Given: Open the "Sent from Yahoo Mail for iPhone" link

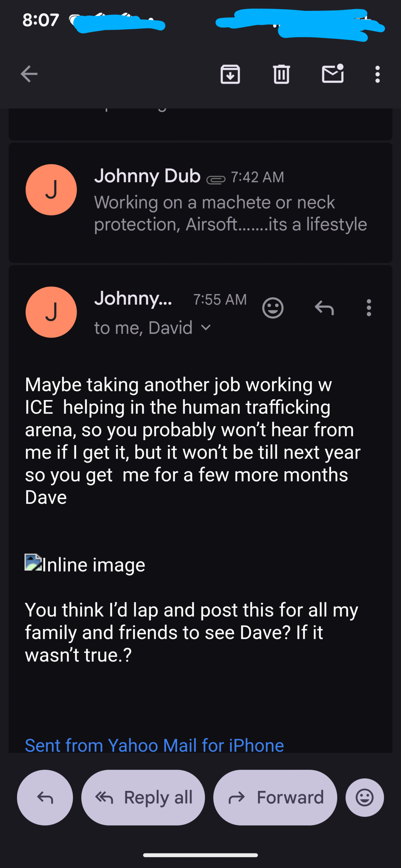Looking at the screenshot, I should tap(154, 745).
